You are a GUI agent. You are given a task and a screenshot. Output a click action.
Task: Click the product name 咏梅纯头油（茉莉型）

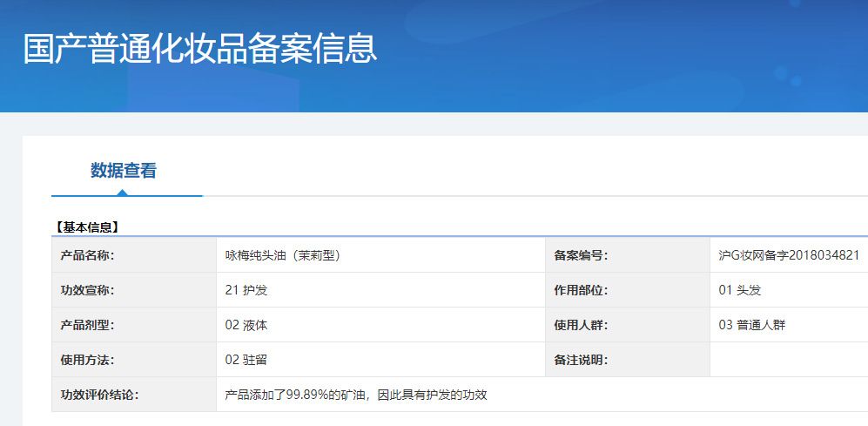tap(282, 255)
